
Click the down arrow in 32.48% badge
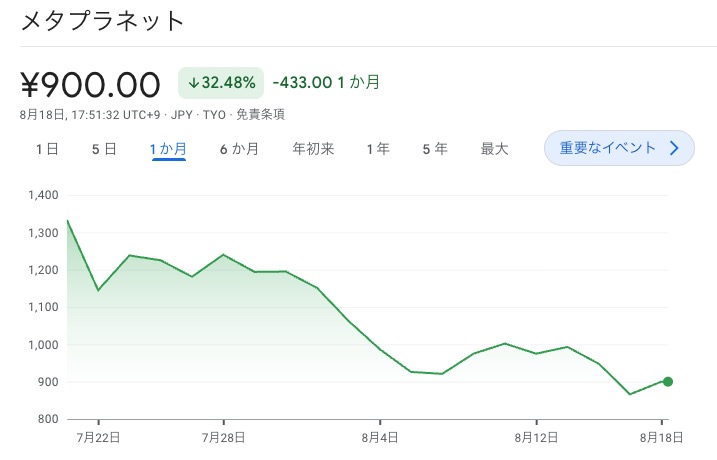(194, 82)
